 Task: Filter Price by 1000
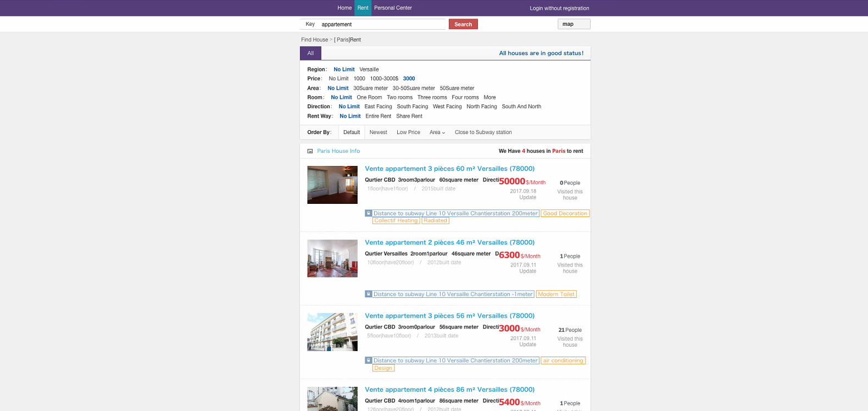tap(359, 79)
